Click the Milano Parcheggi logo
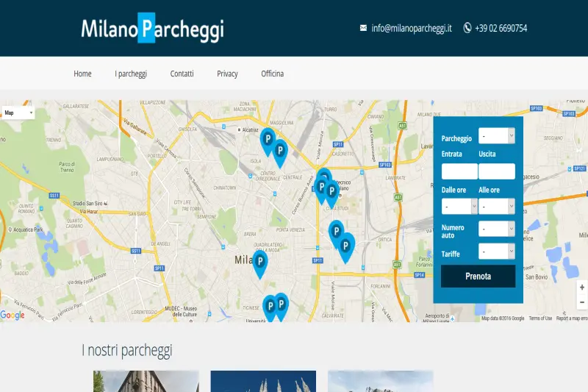Viewport: 588px width, 392px height. tap(152, 28)
